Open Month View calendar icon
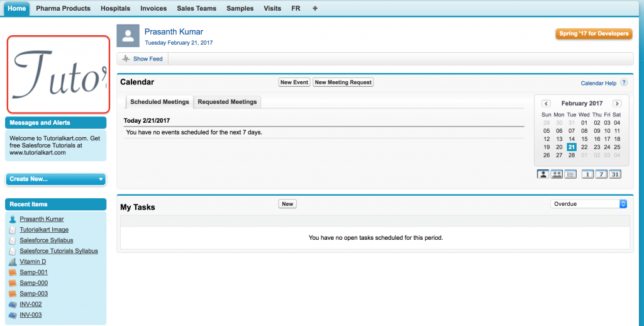 point(615,174)
